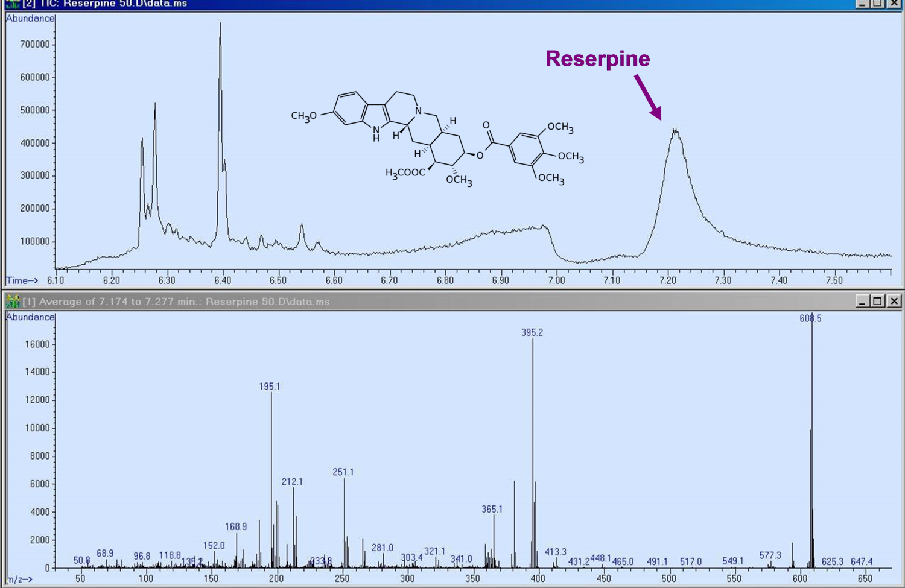Click the top of the TIC peak at 7.21 min
The image size is (905, 588).
[x=675, y=130]
